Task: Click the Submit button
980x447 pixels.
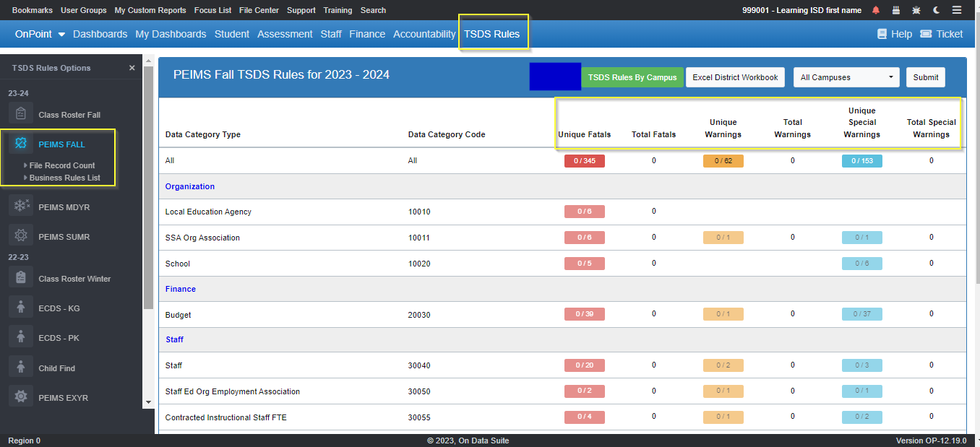Action: coord(925,77)
